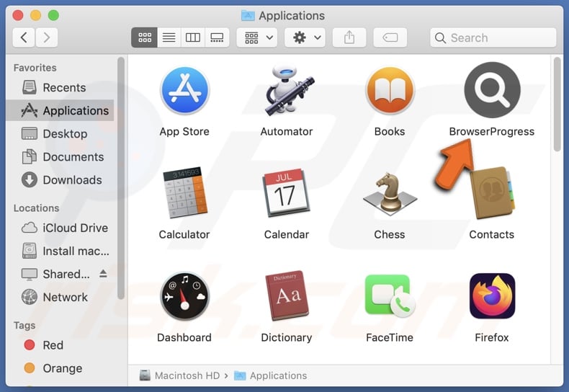Screen dimensions: 569x392
Task: Switch to gallery view
Action: [x=217, y=37]
